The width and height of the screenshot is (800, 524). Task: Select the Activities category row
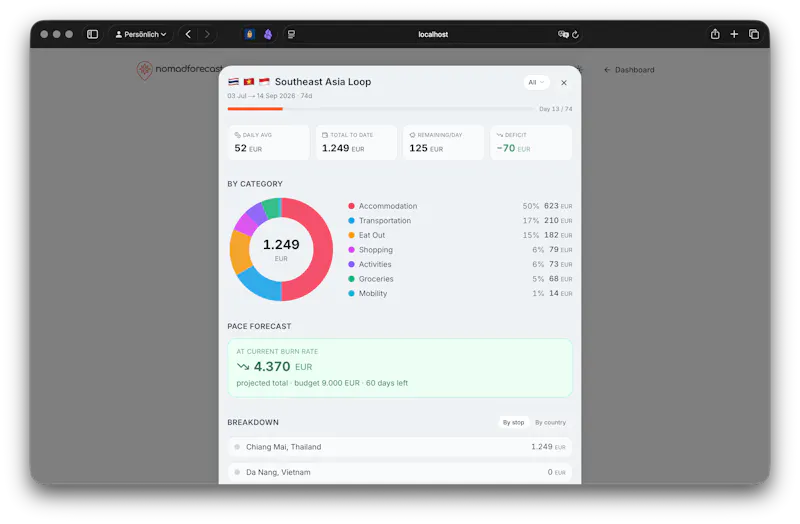460,264
